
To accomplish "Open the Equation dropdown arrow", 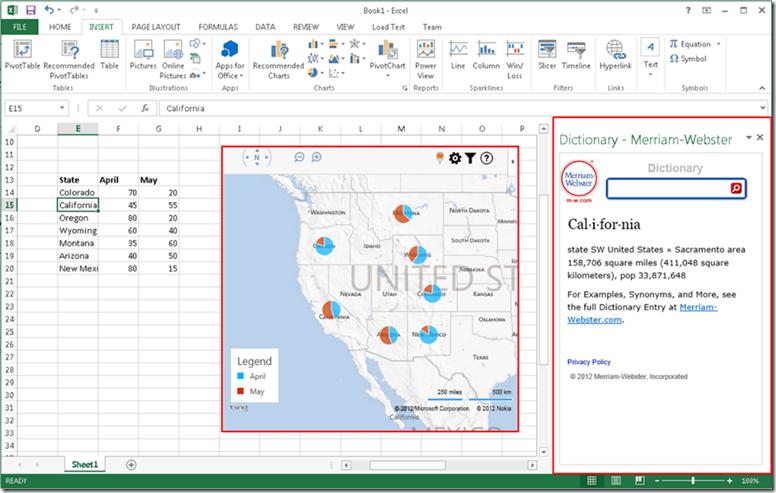I will 719,44.
